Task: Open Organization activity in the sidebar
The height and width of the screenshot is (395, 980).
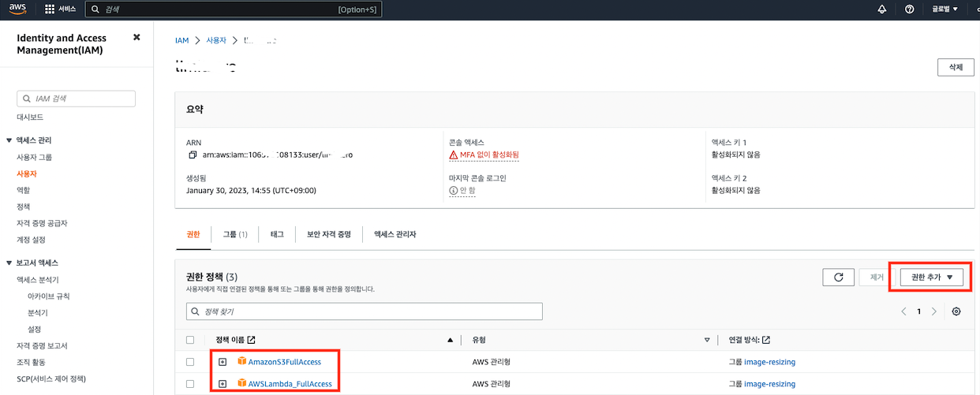Action: [x=31, y=363]
